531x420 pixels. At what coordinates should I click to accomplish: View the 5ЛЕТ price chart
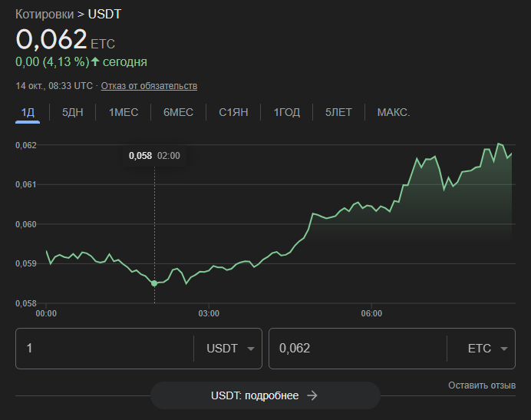338,112
